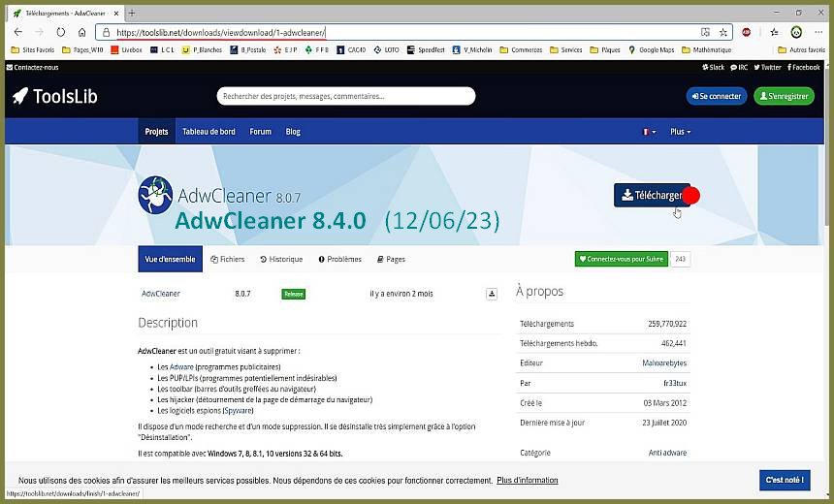Open the LOTO bookmark
Screen dimensions: 834x504
pos(386,49)
